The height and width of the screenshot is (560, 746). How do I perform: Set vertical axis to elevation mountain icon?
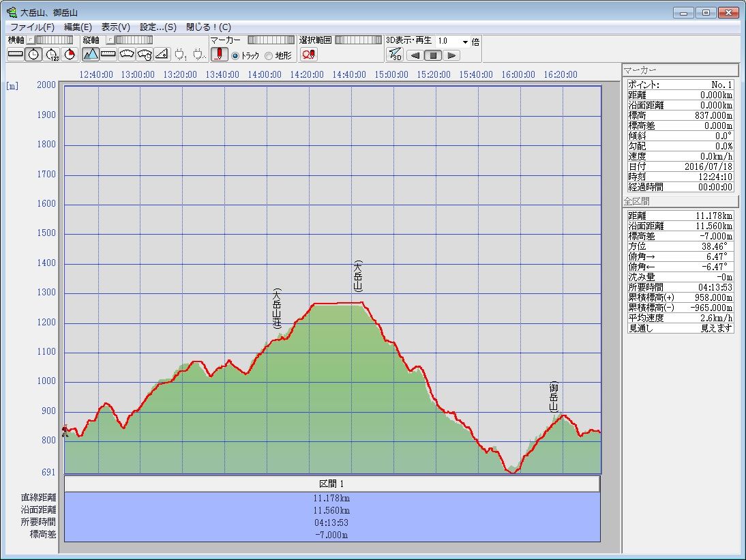(x=91, y=55)
